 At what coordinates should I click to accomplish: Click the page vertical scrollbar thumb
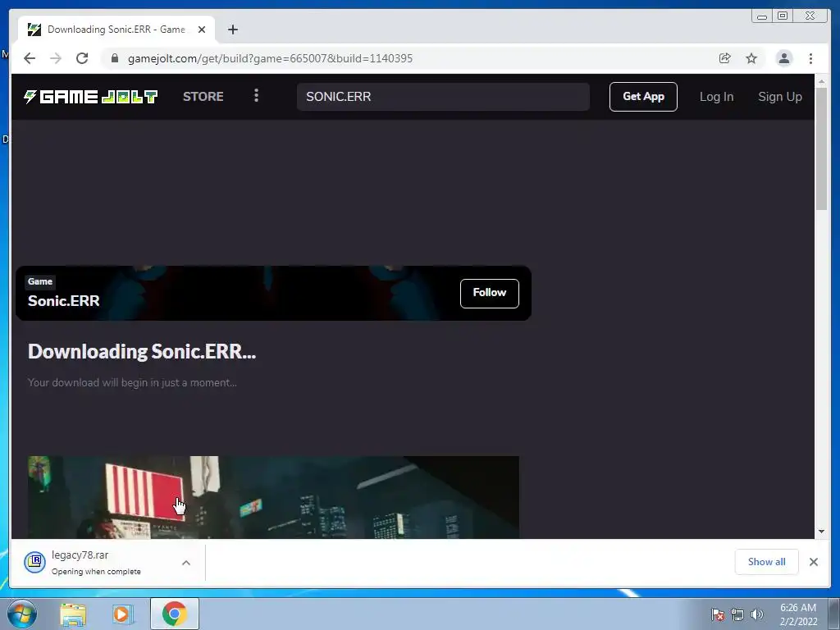(821, 149)
